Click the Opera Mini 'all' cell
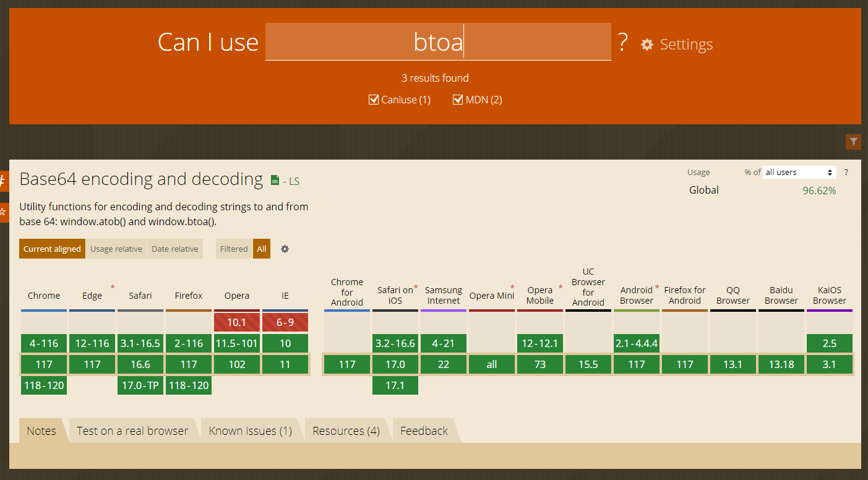The height and width of the screenshot is (480, 868). [492, 364]
